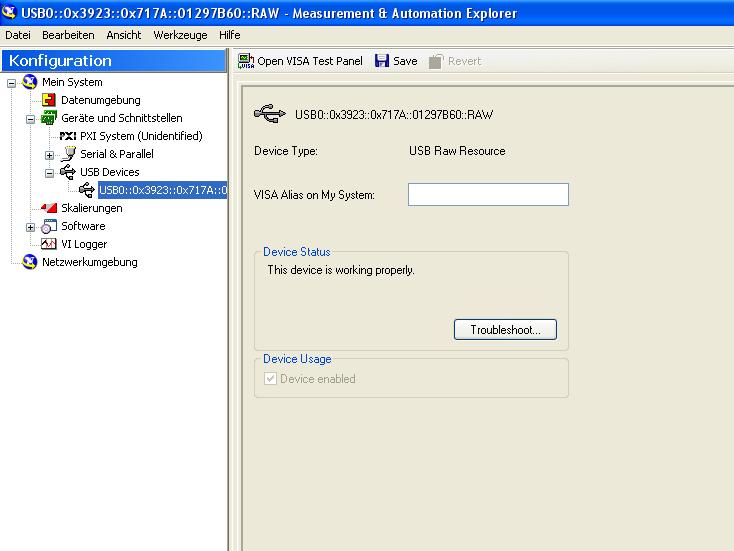
Task: Select Datenumgebung tree label
Action: tap(101, 100)
